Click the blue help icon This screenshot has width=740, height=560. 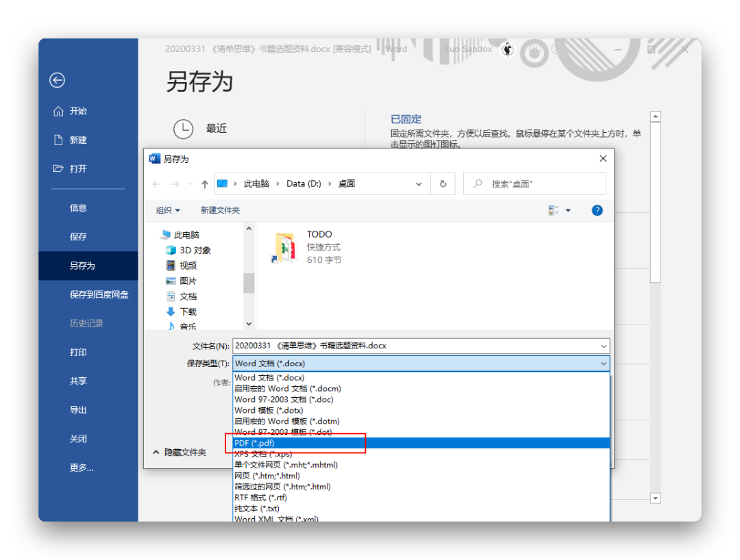(597, 210)
